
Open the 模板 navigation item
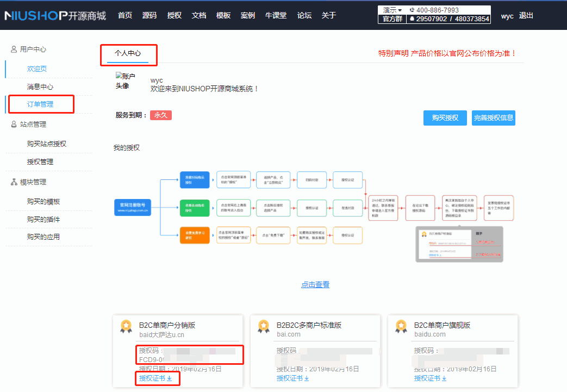click(223, 15)
